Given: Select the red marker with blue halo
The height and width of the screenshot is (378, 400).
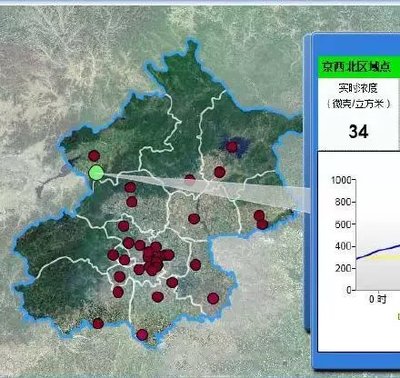Looking at the screenshot, I should (232, 147).
